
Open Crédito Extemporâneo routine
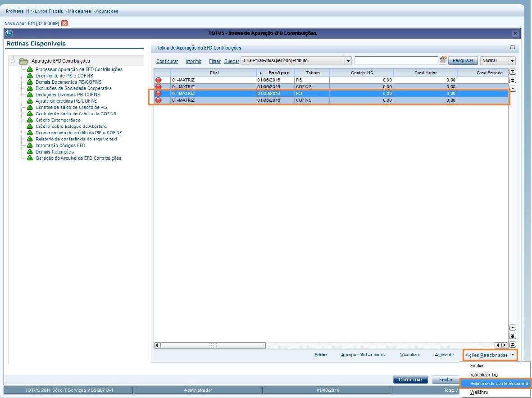tap(58, 120)
